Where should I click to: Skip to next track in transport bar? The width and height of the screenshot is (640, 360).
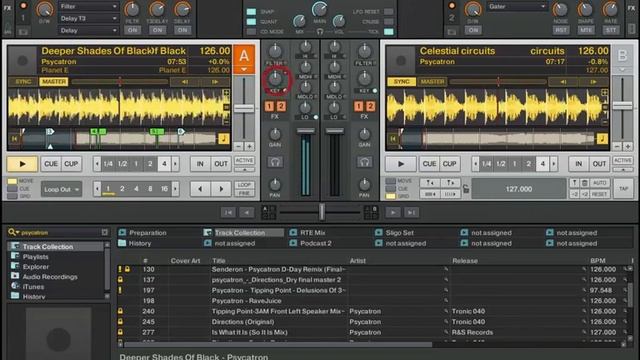pos(411,212)
